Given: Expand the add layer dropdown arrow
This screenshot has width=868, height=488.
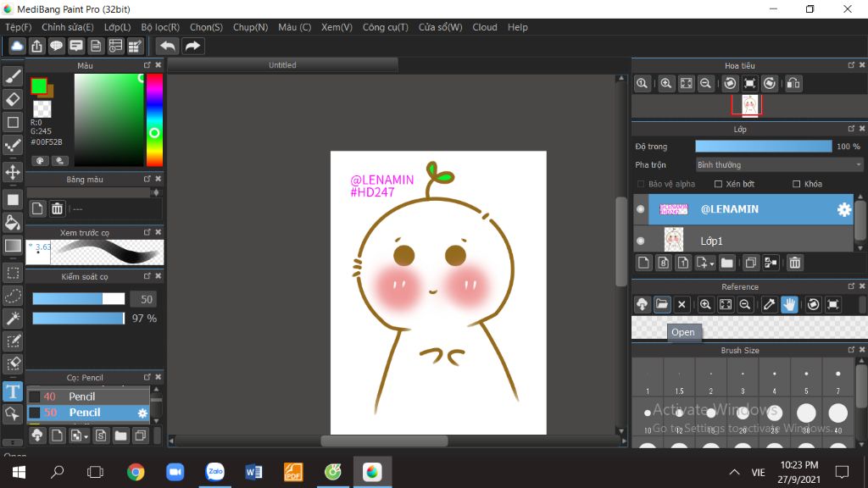Looking at the screenshot, I should [710, 263].
